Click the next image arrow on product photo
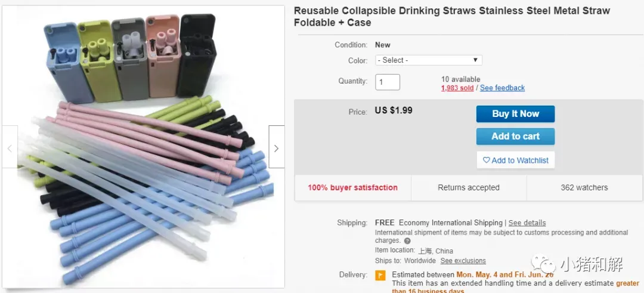The height and width of the screenshot is (293, 644). click(x=277, y=147)
